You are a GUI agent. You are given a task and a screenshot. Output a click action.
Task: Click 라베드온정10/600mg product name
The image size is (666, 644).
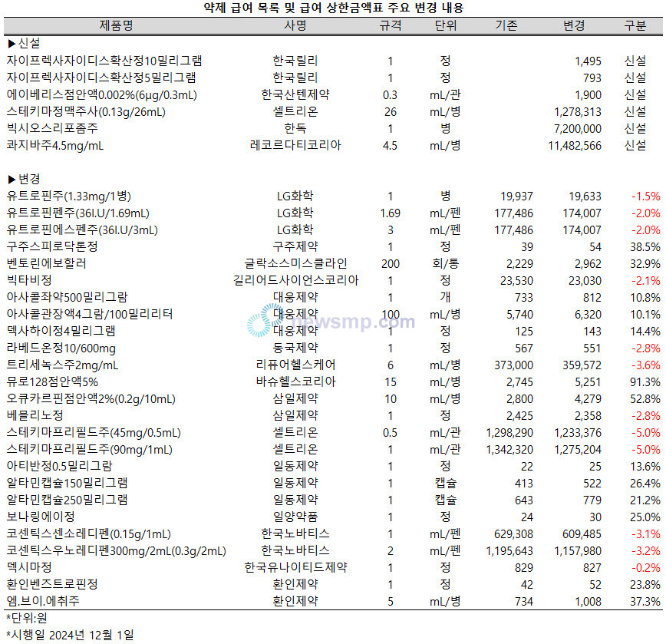click(61, 348)
